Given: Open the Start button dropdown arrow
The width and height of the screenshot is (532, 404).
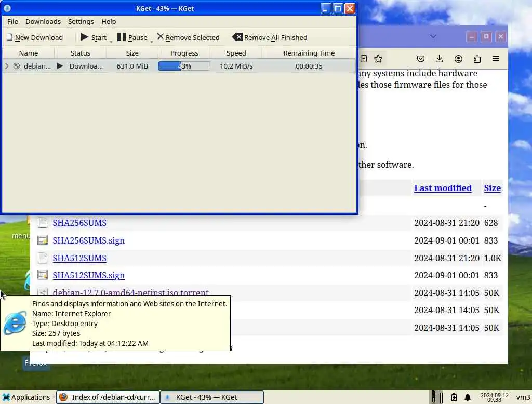Looking at the screenshot, I should (111, 42).
